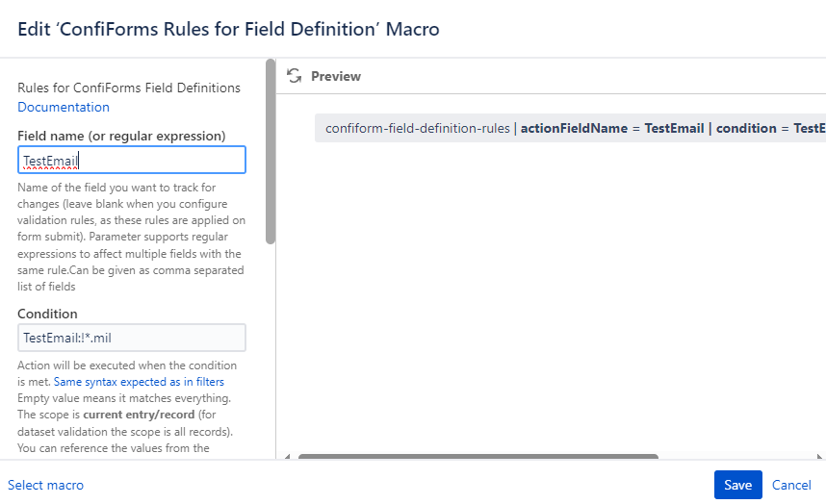This screenshot has width=826, height=504.
Task: Open 'Same syntax expected as in filters' link
Action: point(139,382)
